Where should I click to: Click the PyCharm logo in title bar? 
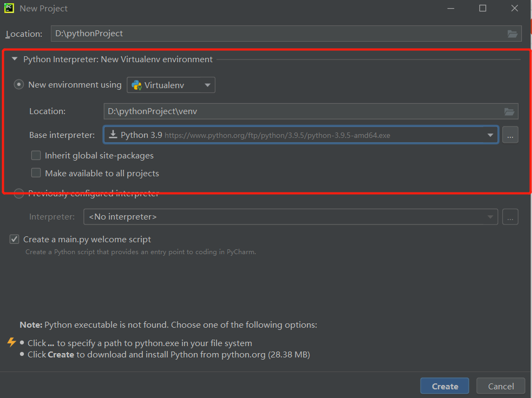click(9, 8)
